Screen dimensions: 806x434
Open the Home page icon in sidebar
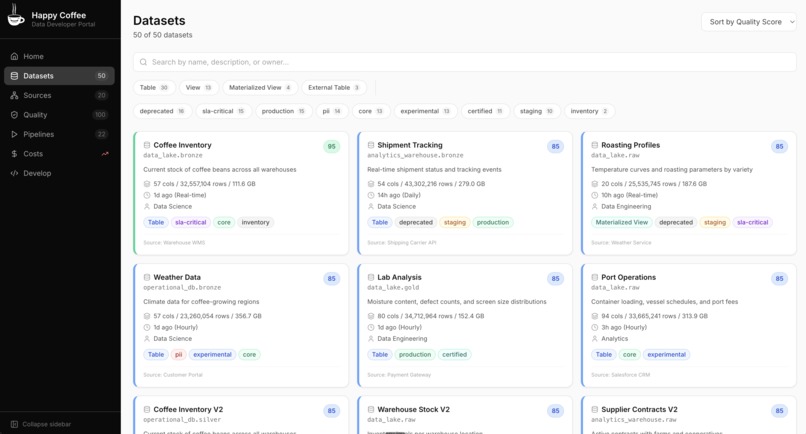(x=14, y=56)
